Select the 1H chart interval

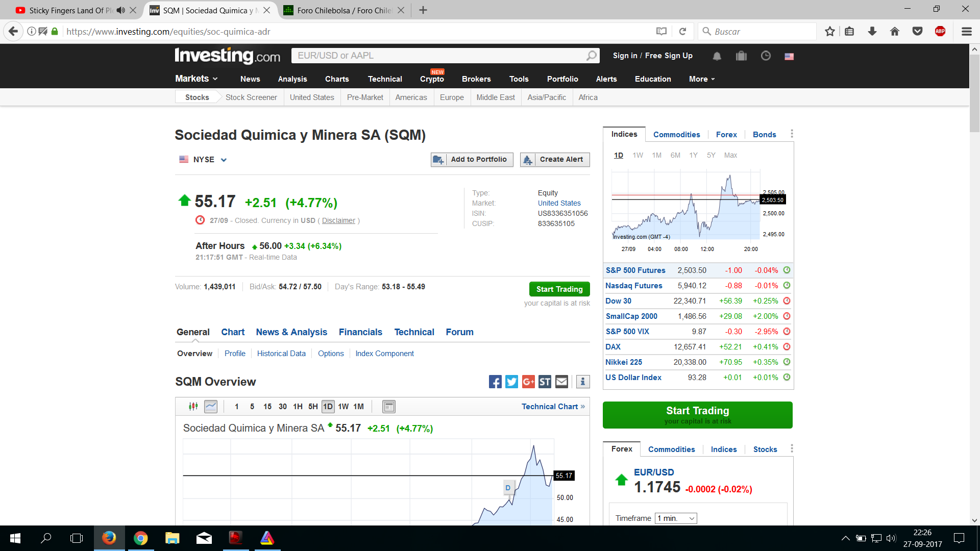298,407
